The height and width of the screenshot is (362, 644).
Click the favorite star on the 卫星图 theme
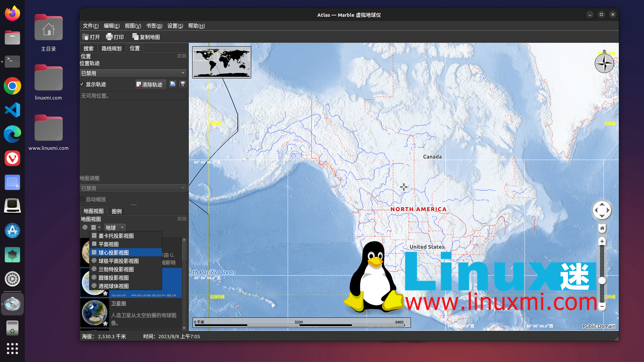pos(105,323)
